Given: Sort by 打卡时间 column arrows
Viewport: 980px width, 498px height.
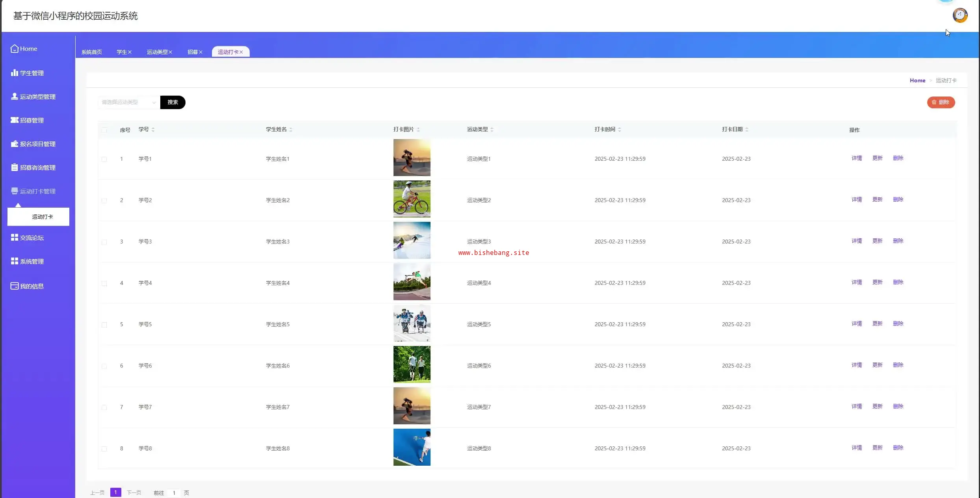Looking at the screenshot, I should [x=620, y=130].
